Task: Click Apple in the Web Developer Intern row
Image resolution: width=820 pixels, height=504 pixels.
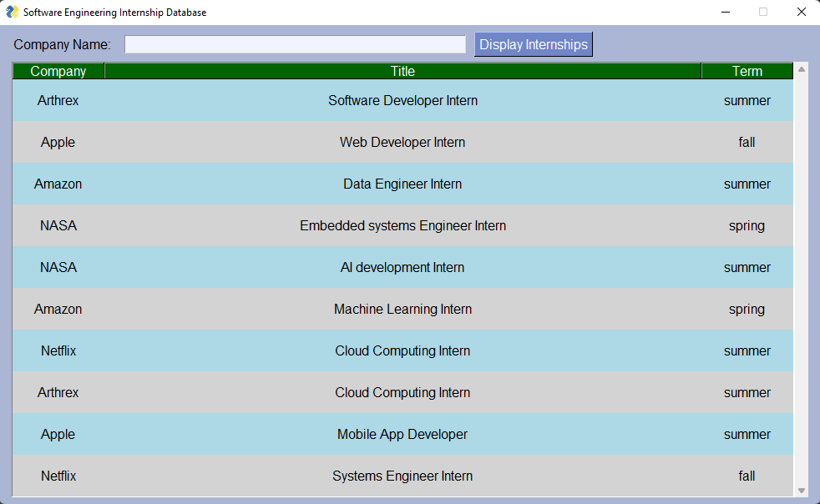Action: 58,142
